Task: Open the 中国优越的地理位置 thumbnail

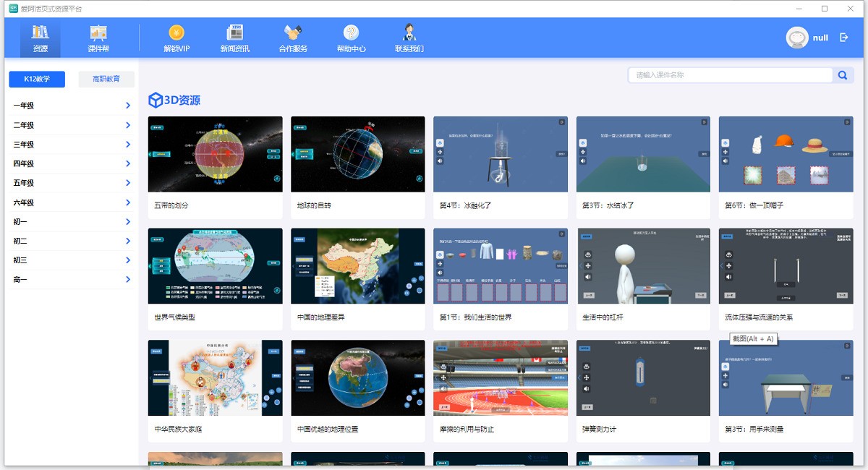Action: 358,378
